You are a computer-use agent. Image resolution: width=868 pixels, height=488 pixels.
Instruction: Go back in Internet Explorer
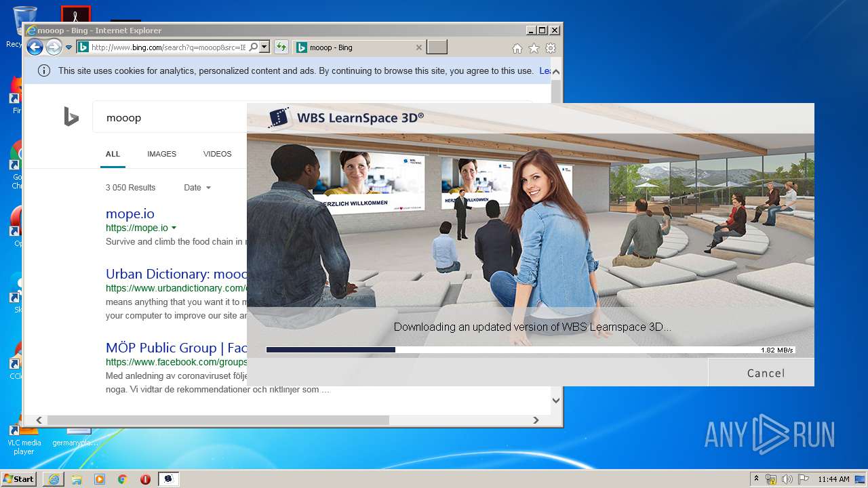(x=35, y=47)
